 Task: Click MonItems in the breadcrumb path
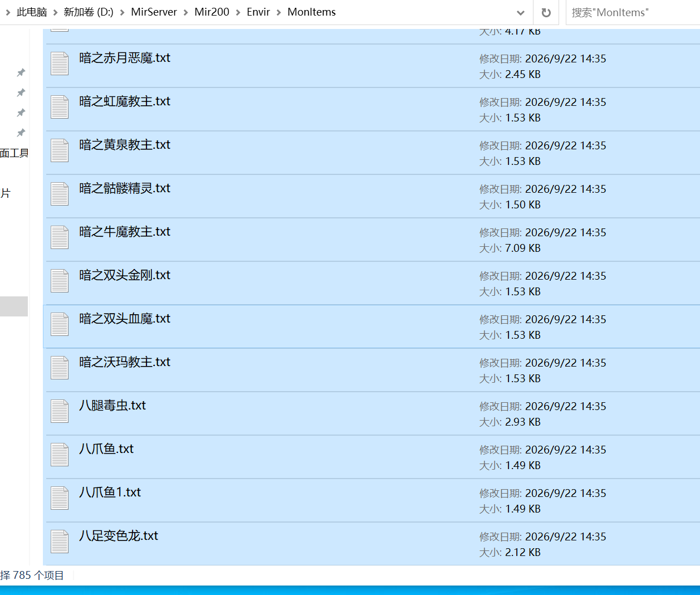coord(311,12)
